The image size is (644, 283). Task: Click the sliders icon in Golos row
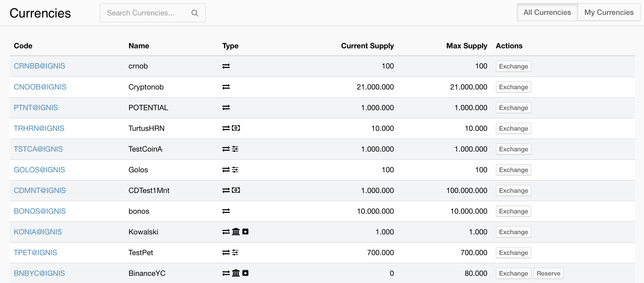click(235, 170)
